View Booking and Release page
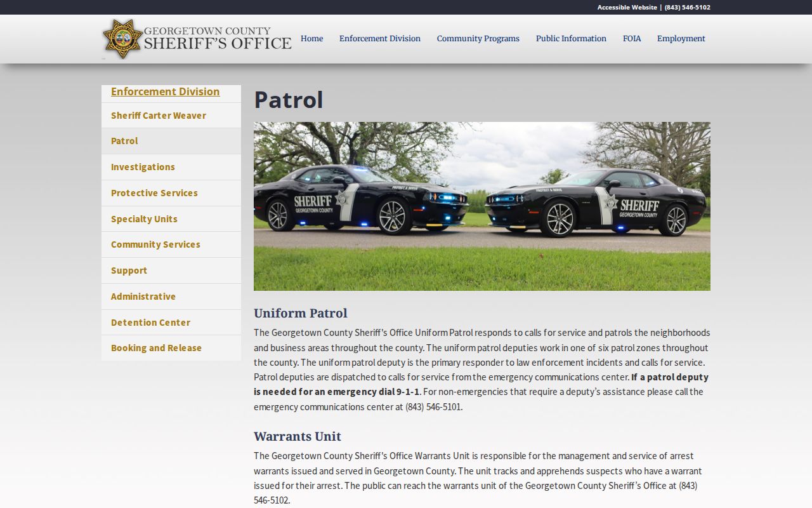Viewport: 812px width, 508px height. (171, 348)
